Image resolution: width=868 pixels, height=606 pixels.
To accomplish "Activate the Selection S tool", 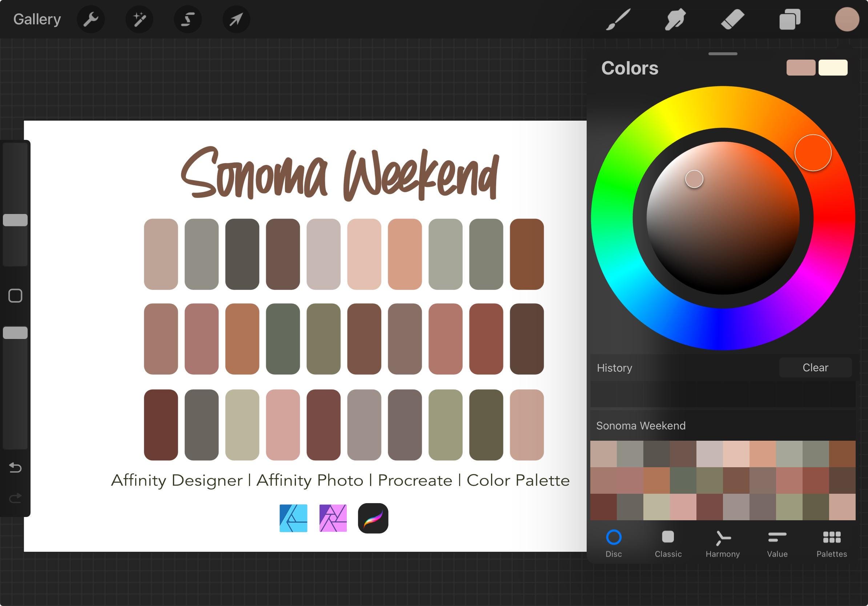I will (x=188, y=19).
